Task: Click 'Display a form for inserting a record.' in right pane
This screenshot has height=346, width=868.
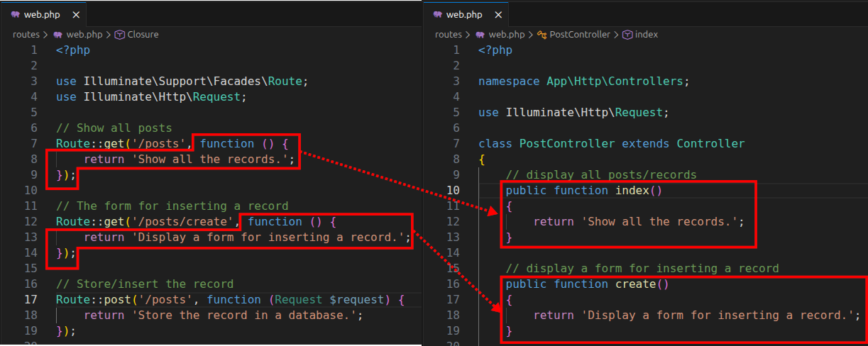Action: click(x=719, y=315)
